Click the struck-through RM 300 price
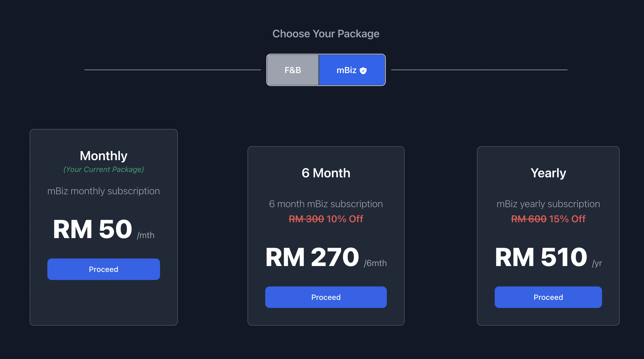This screenshot has height=359, width=644. (x=306, y=219)
